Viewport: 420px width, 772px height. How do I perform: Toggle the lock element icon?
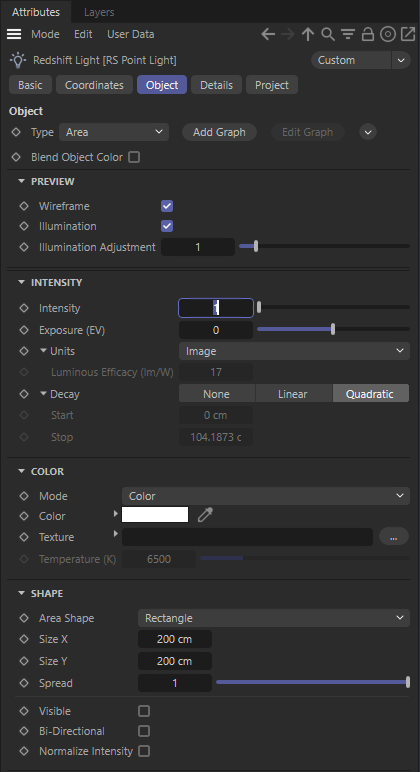coord(368,34)
